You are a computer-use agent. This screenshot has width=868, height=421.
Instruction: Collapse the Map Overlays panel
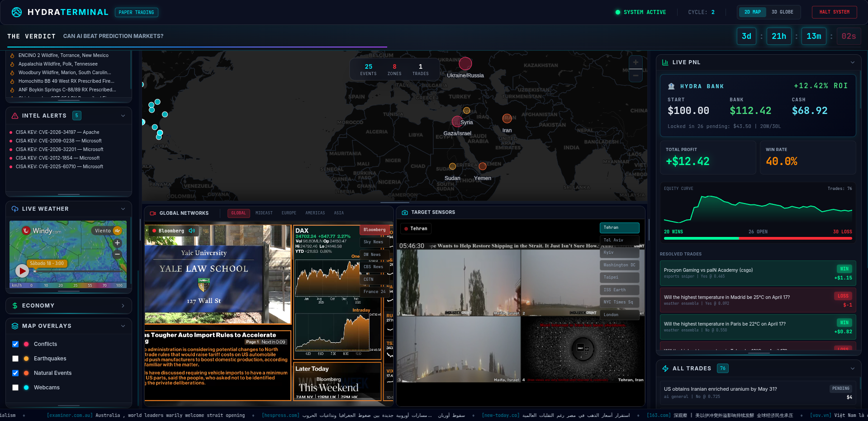(123, 326)
